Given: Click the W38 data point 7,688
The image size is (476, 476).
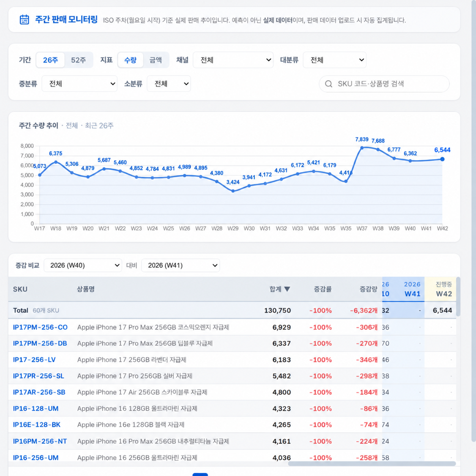Looking at the screenshot, I should [378, 149].
